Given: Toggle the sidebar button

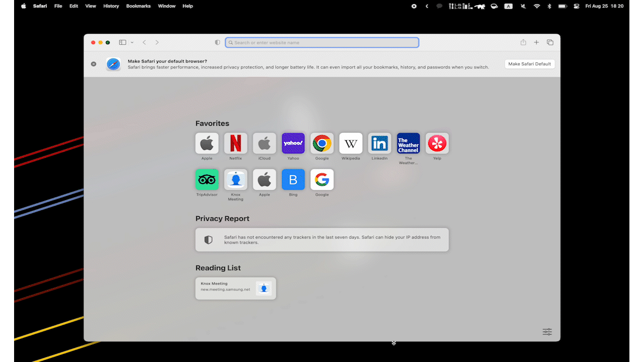Looking at the screenshot, I should click(123, 42).
